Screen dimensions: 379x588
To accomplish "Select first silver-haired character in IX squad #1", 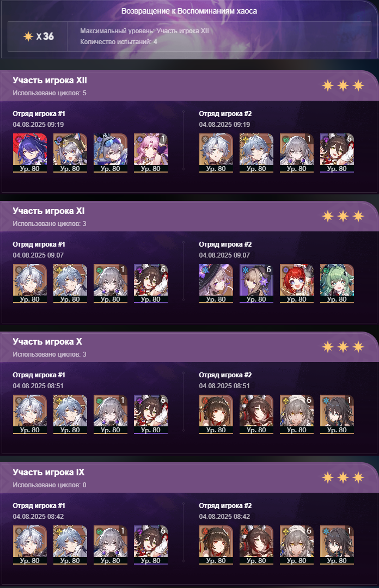I will [x=29, y=545].
